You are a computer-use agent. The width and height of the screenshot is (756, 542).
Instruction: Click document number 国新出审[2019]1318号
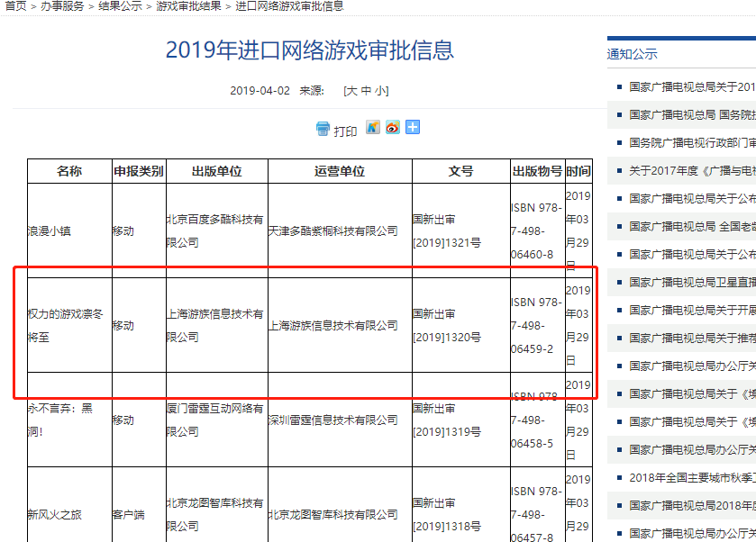click(447, 514)
